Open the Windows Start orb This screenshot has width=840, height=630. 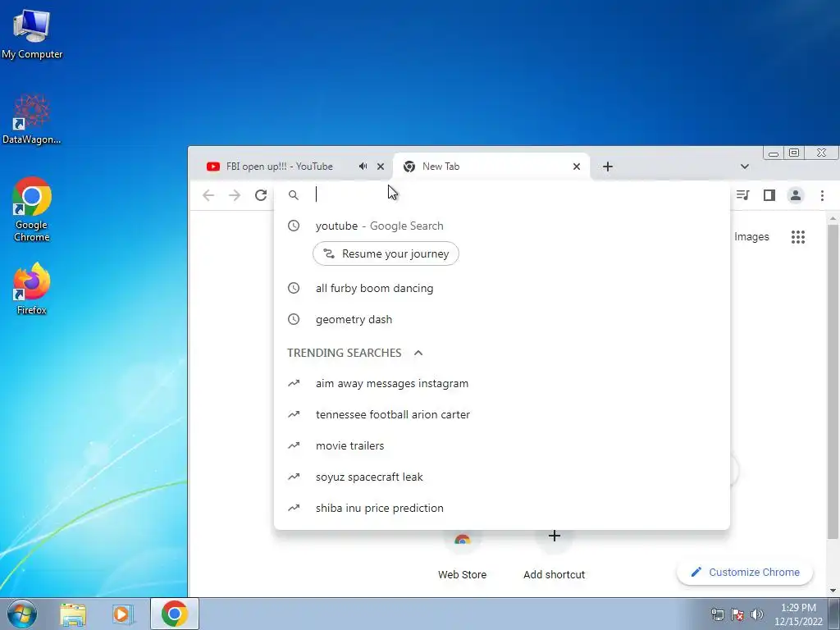(x=22, y=614)
